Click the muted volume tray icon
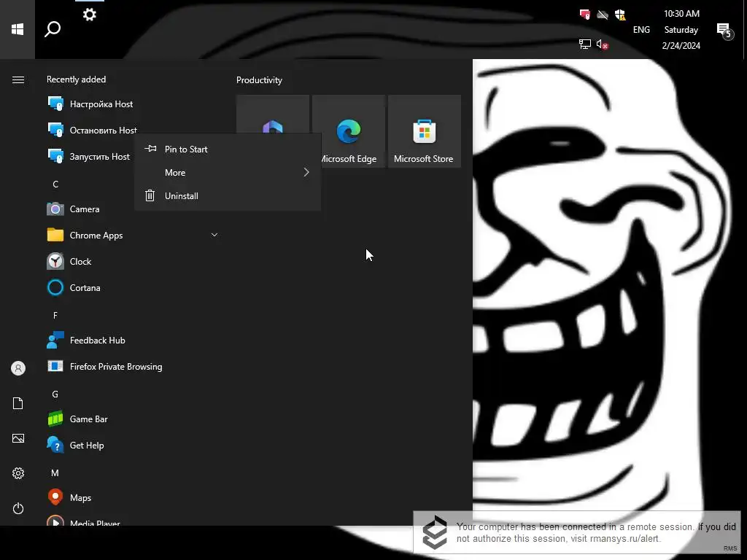 [602, 44]
